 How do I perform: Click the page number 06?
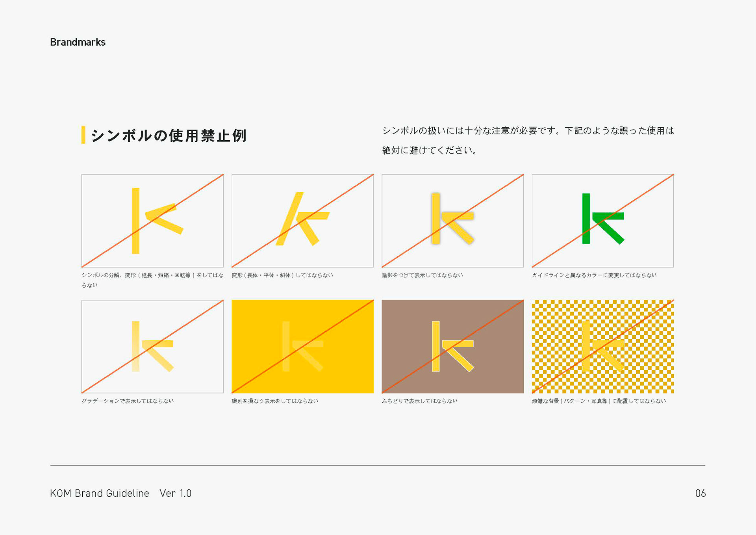coord(700,493)
